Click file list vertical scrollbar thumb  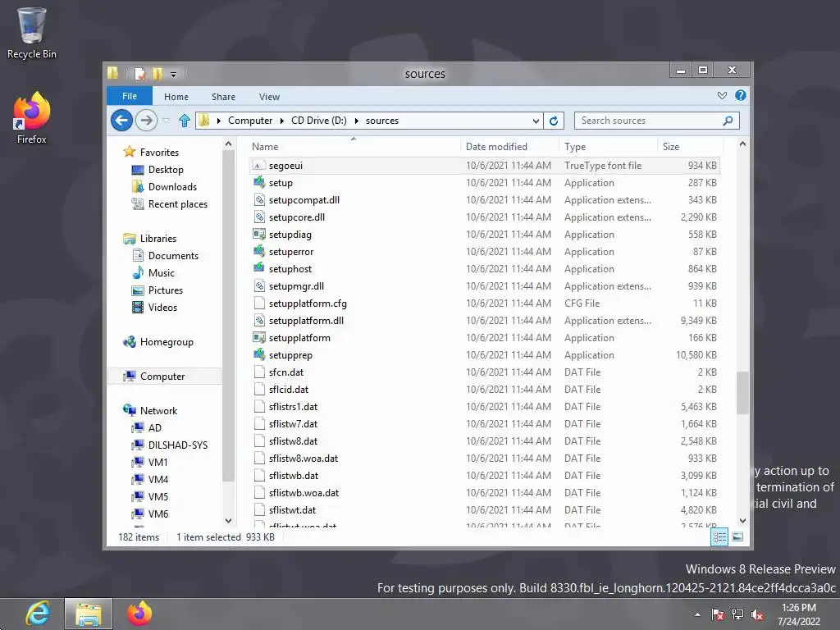coord(742,393)
